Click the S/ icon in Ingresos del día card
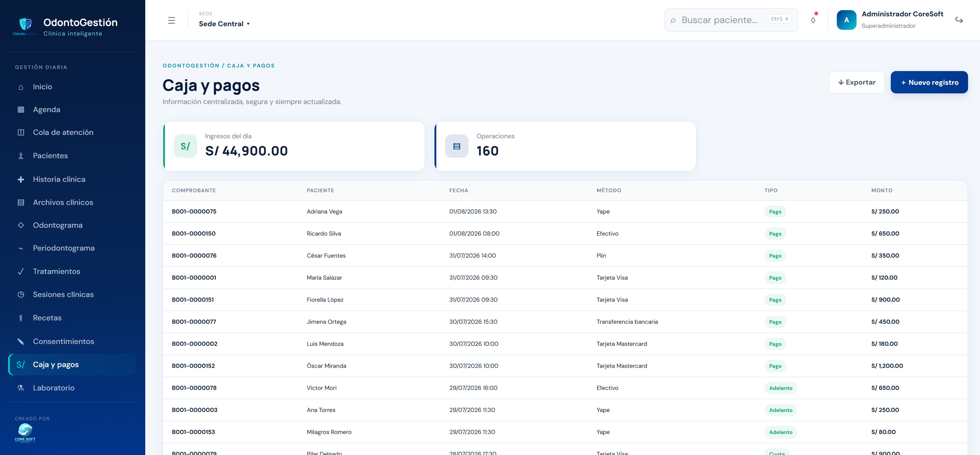This screenshot has width=980, height=455. pos(185,146)
